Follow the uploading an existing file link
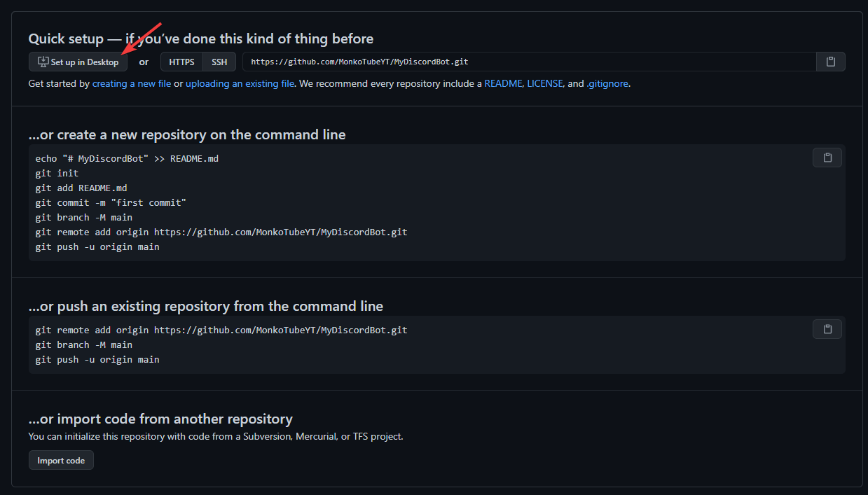The width and height of the screenshot is (868, 495). [240, 83]
